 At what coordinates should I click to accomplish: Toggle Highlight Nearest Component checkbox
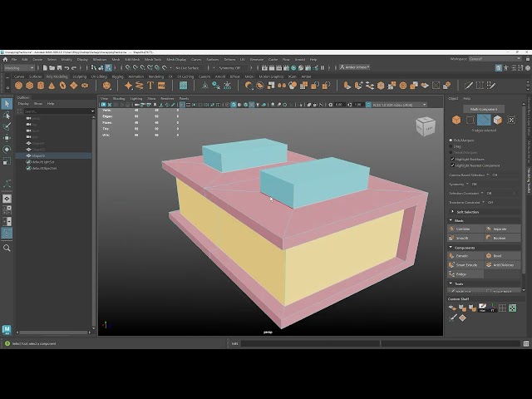click(452, 165)
